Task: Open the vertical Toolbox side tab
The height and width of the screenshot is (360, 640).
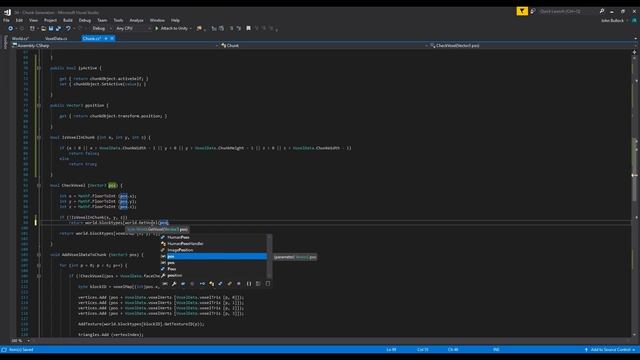Action: 5,42
